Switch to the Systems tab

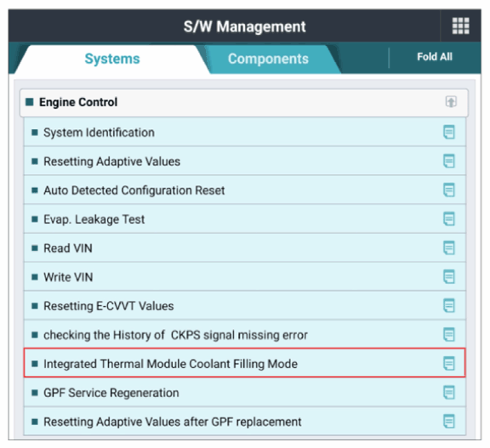tap(112, 59)
